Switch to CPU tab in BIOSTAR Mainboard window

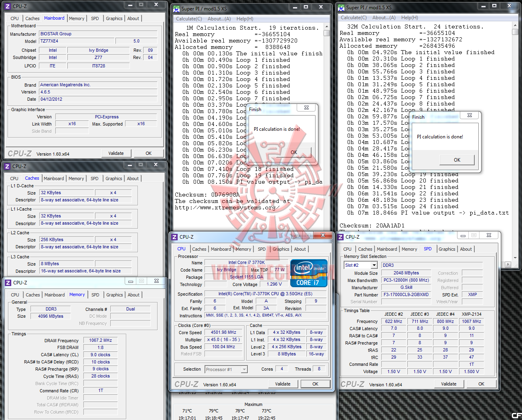(15, 18)
